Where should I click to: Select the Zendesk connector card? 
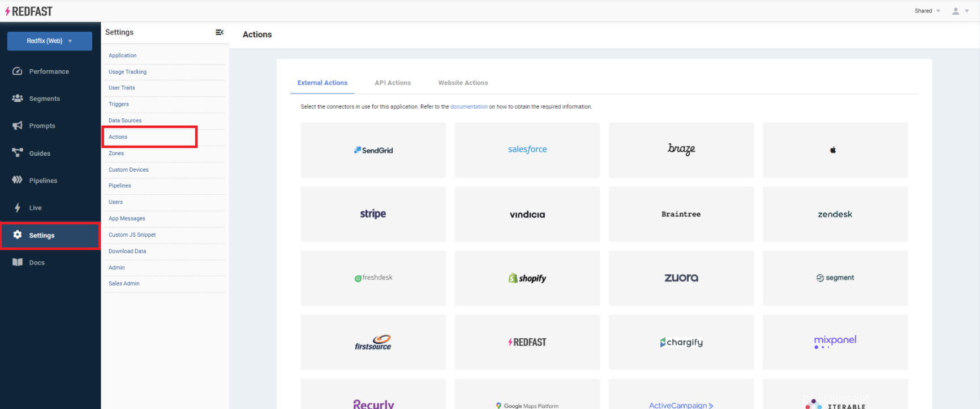835,214
